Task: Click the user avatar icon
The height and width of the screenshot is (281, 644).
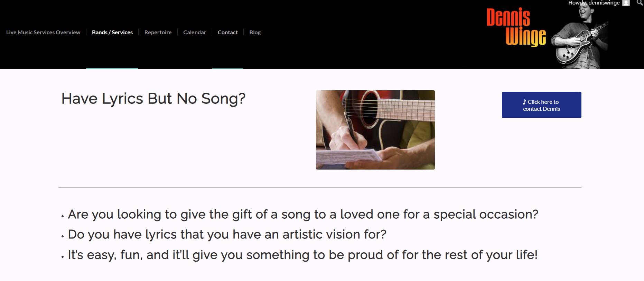Action: 626,3
